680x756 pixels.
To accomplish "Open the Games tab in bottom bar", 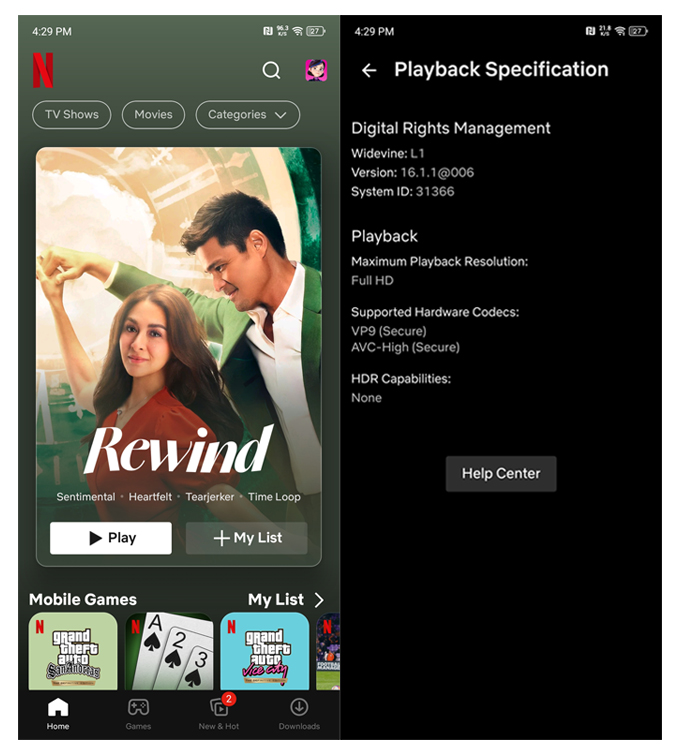I will [x=138, y=713].
